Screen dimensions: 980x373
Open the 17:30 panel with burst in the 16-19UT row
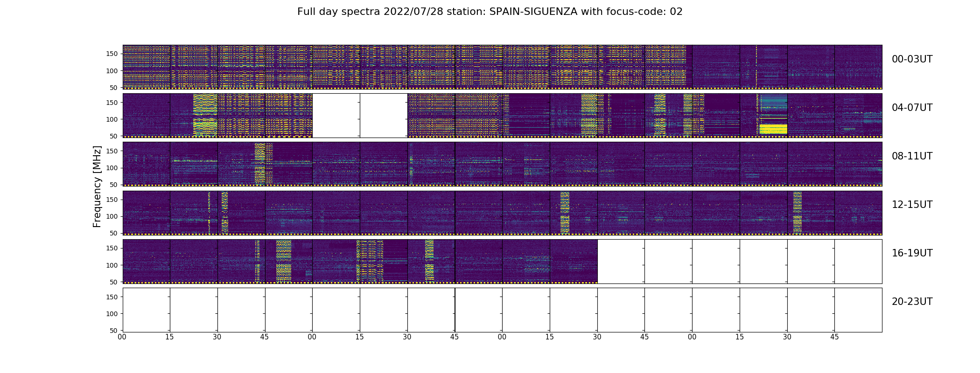pyautogui.click(x=431, y=261)
